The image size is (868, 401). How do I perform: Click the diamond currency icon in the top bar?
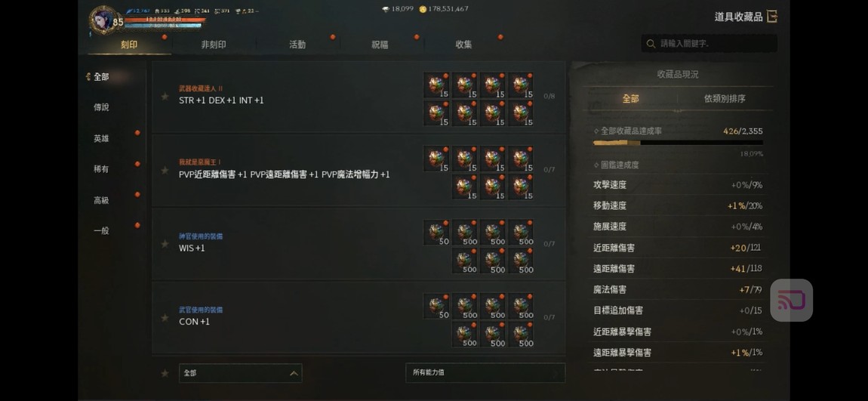[x=386, y=9]
